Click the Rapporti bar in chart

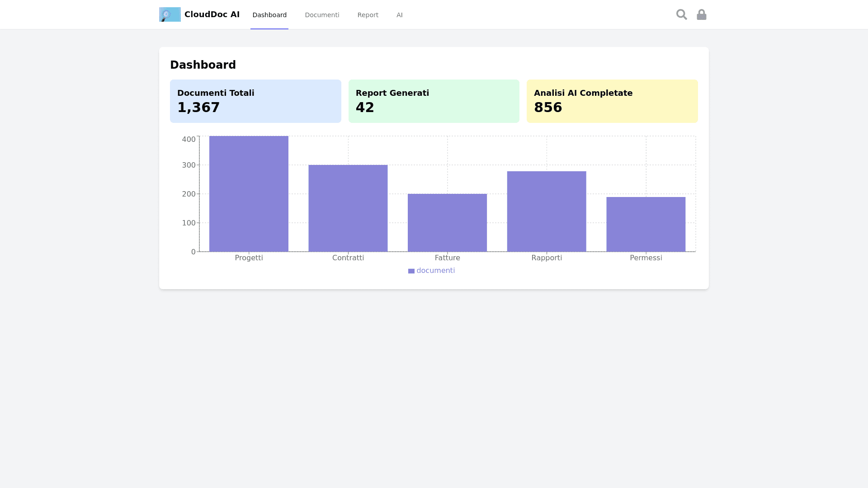click(546, 211)
